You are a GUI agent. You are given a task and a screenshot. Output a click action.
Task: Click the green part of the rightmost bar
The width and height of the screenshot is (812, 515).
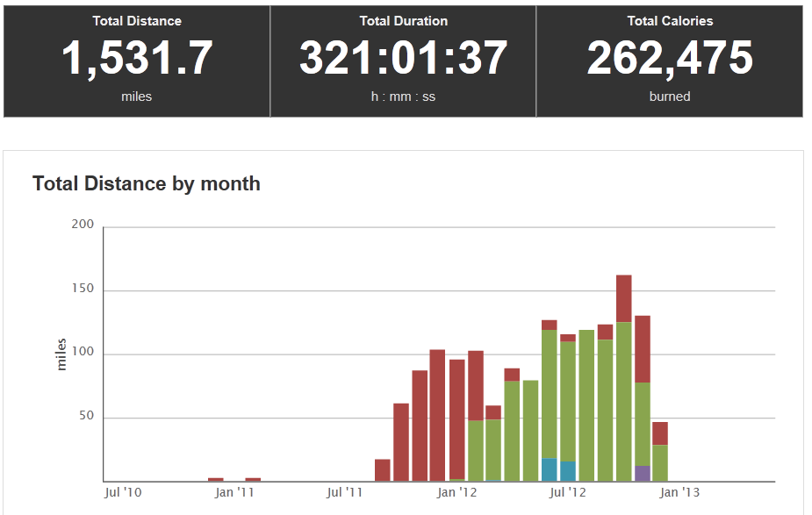[x=660, y=463]
